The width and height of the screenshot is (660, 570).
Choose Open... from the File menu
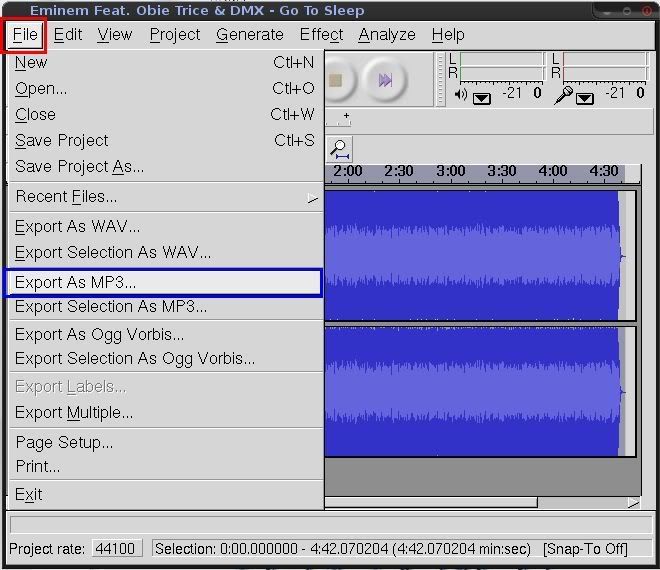click(x=165, y=88)
